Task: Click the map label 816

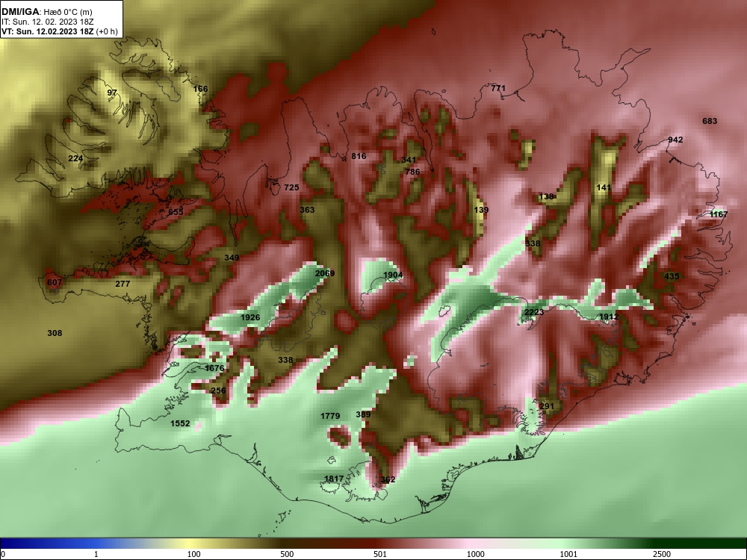Action: [359, 156]
